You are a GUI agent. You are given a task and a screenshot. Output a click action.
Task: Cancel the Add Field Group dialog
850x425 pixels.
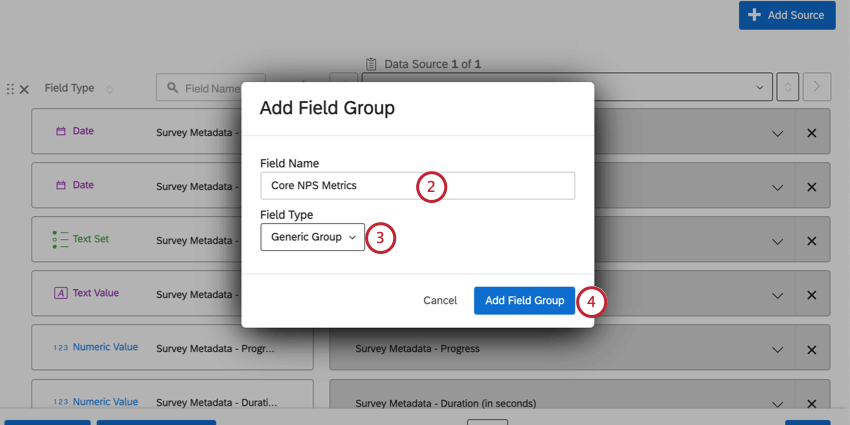pyautogui.click(x=440, y=301)
